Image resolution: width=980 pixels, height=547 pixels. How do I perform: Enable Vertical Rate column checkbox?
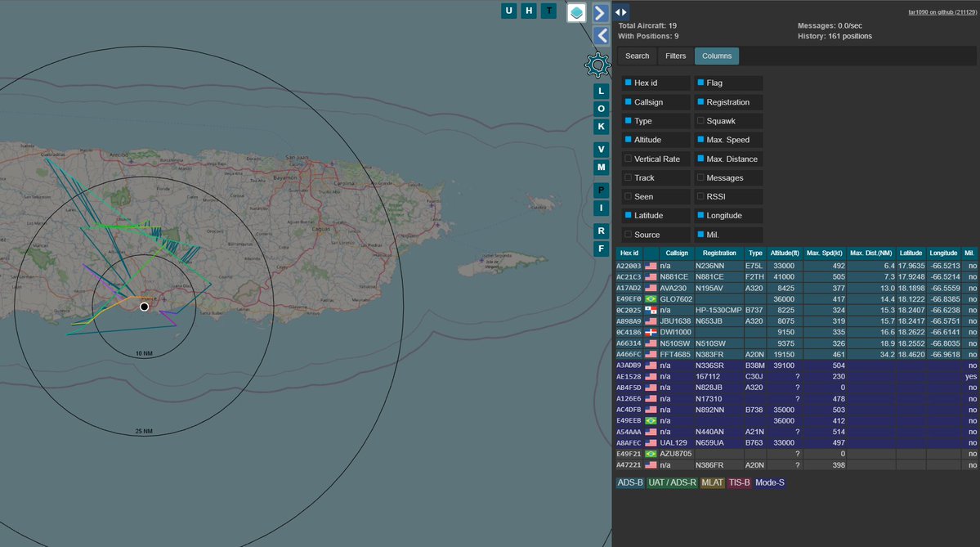point(628,159)
